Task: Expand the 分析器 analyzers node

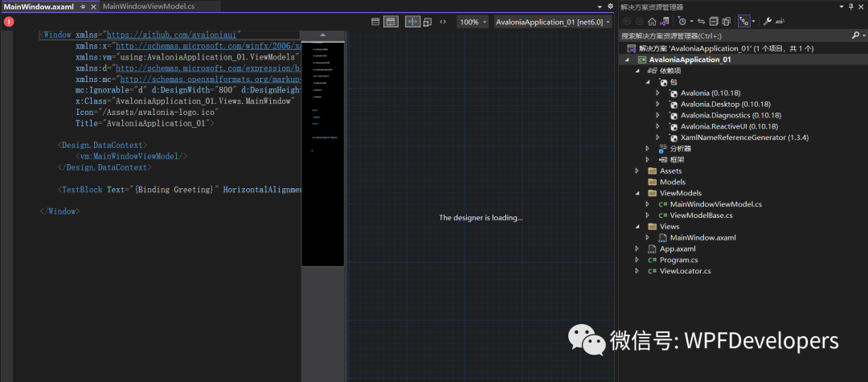Action: tap(648, 148)
